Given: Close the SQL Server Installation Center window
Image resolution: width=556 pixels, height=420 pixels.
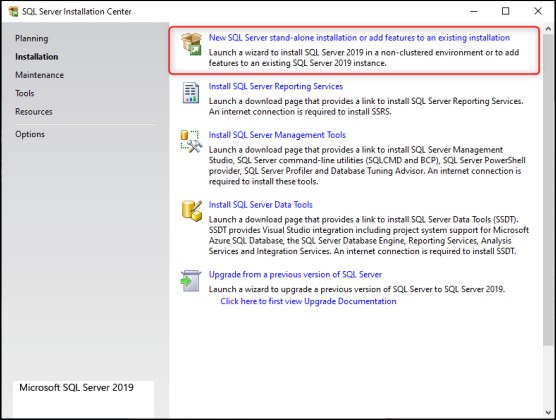Looking at the screenshot, I should point(538,11).
